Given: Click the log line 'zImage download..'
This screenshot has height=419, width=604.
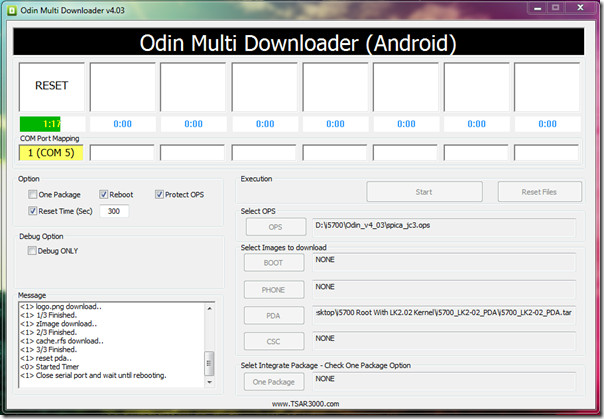Looking at the screenshot, I should 59,324.
